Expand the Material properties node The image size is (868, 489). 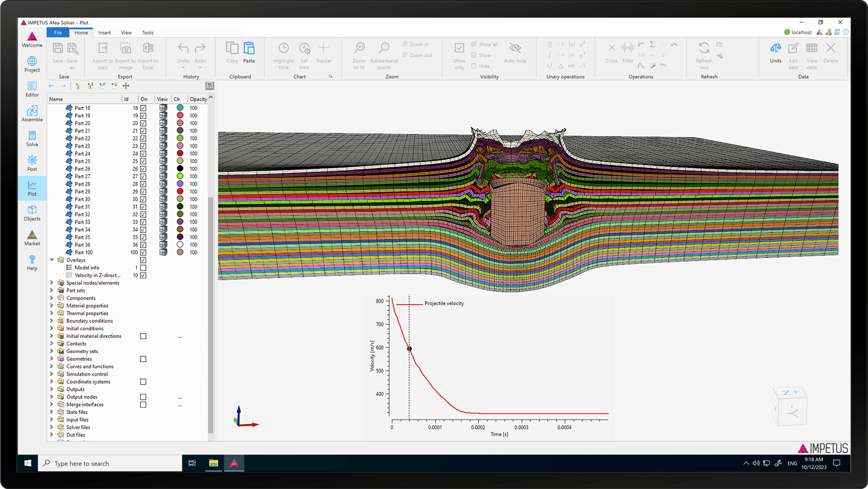pos(52,306)
